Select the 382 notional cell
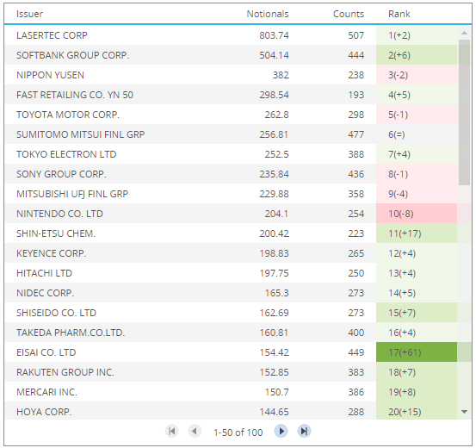This screenshot has width=476, height=448. 281,75
